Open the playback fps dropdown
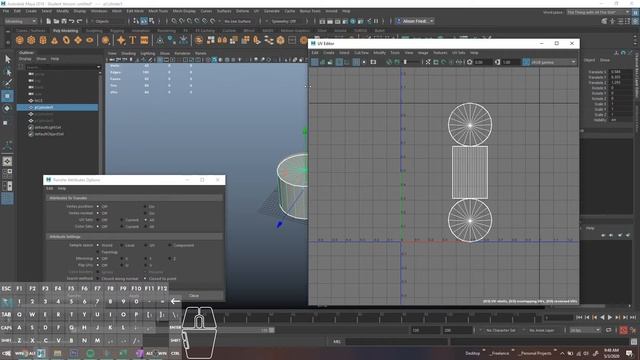Viewport: 640px width, 360px height. coord(585,330)
